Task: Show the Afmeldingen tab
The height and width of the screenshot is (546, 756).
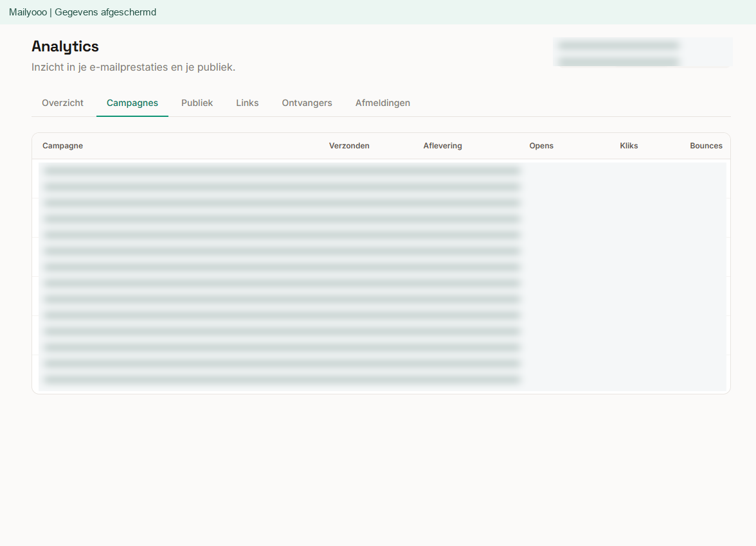Action: (383, 103)
